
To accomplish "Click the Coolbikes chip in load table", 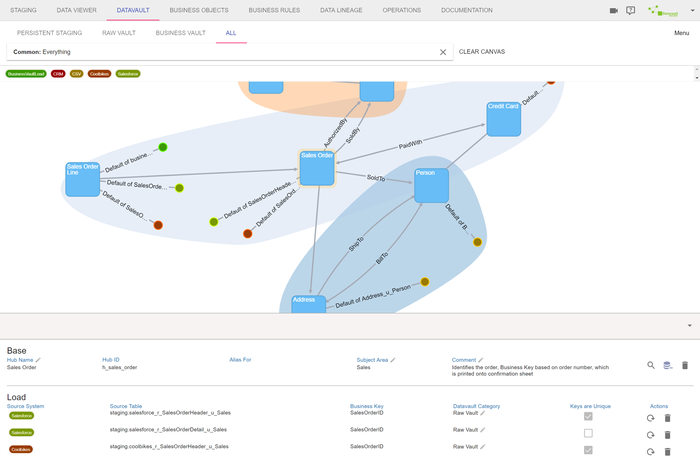I will [21, 450].
